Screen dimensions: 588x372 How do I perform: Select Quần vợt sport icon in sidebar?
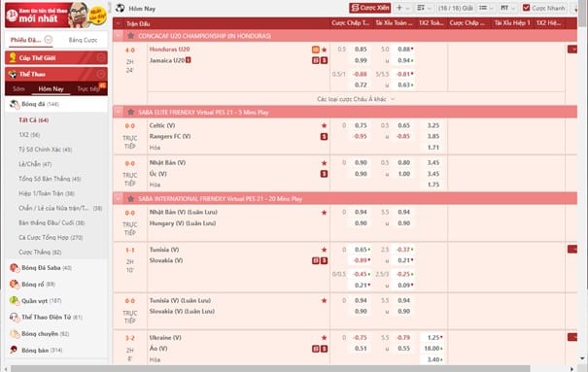(x=14, y=300)
